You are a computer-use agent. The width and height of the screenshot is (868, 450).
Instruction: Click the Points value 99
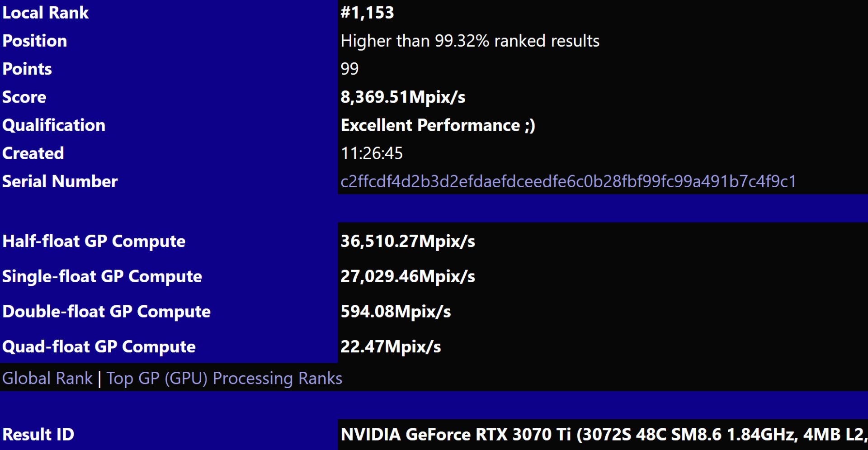[x=348, y=69]
